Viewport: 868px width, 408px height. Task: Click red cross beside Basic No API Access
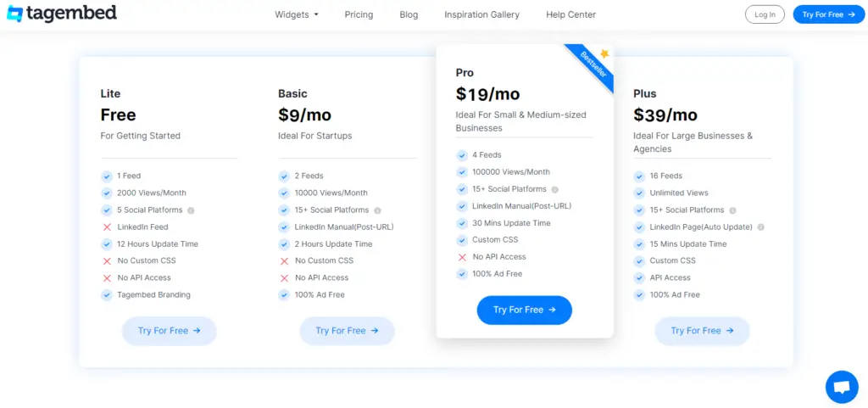285,278
